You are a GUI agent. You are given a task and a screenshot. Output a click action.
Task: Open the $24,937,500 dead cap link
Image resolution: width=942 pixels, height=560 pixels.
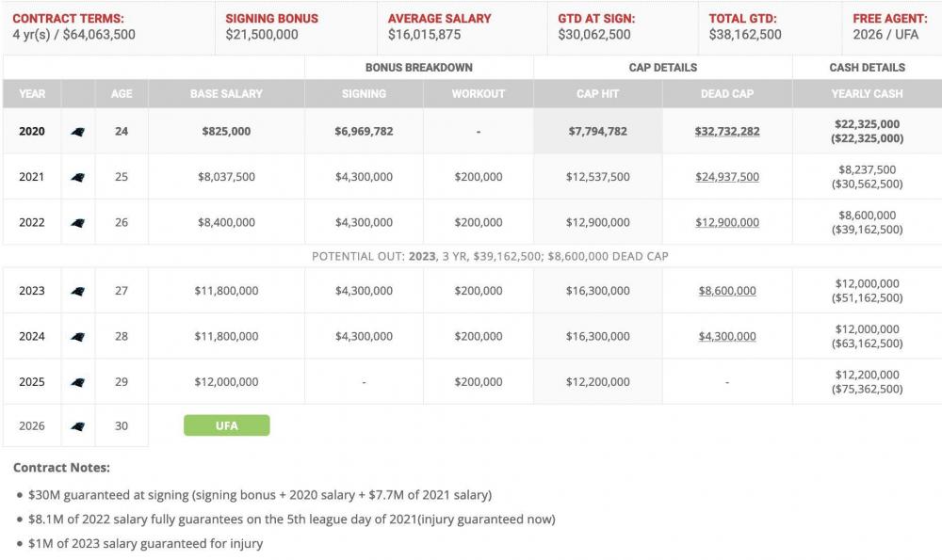(727, 177)
